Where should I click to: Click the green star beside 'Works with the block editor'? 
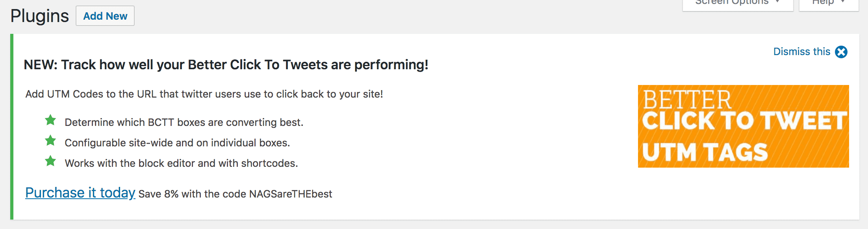click(50, 161)
